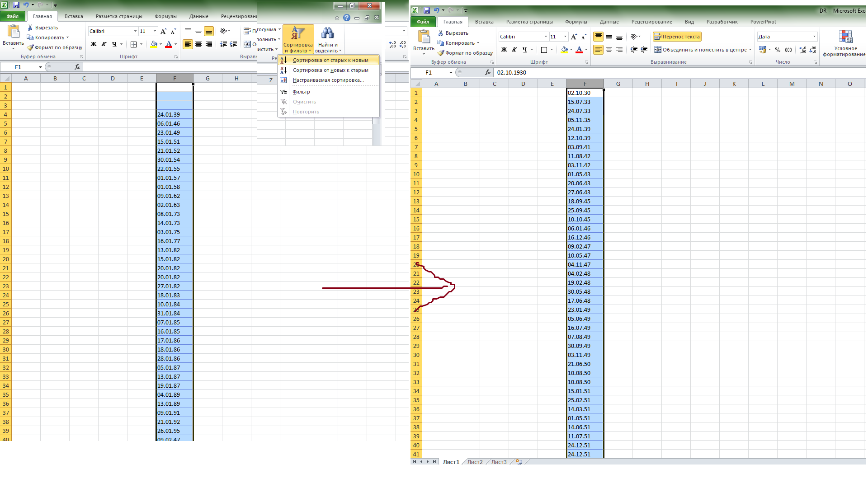Click orientation text angle icon in right window

coord(635,37)
